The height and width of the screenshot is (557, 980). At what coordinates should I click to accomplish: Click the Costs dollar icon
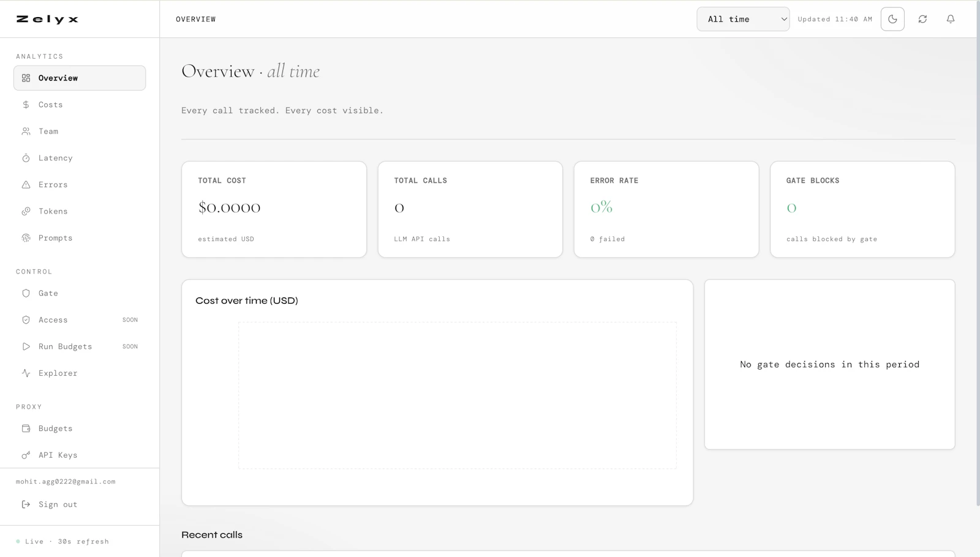pos(26,105)
